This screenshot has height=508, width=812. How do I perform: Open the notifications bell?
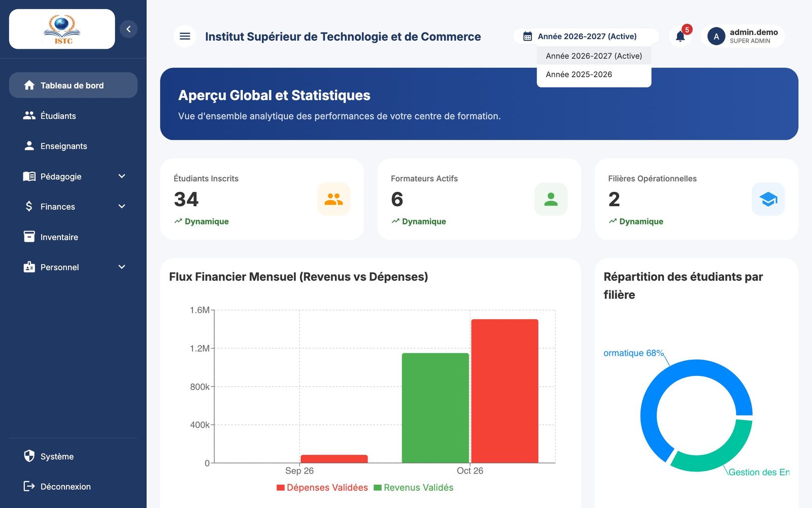681,37
